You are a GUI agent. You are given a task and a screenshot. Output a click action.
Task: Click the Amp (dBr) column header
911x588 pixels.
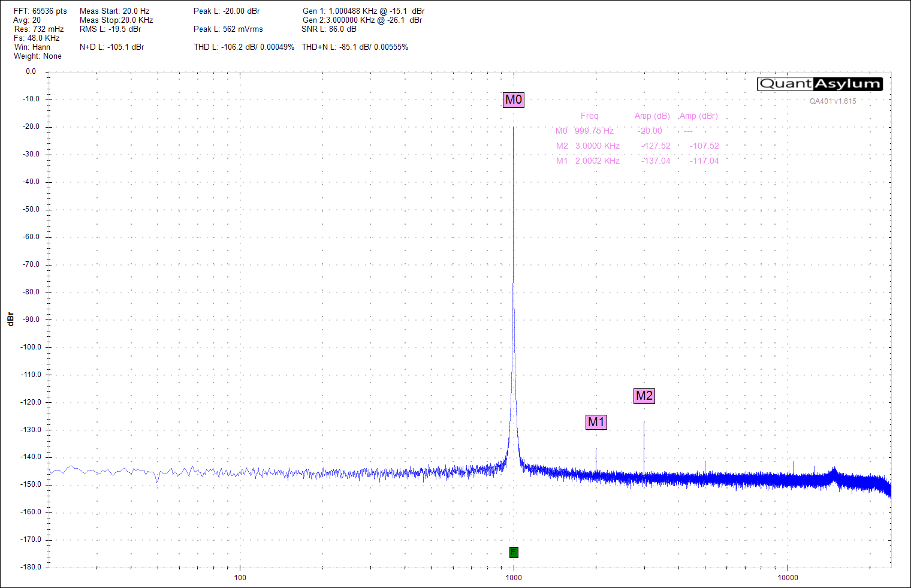[x=699, y=116]
